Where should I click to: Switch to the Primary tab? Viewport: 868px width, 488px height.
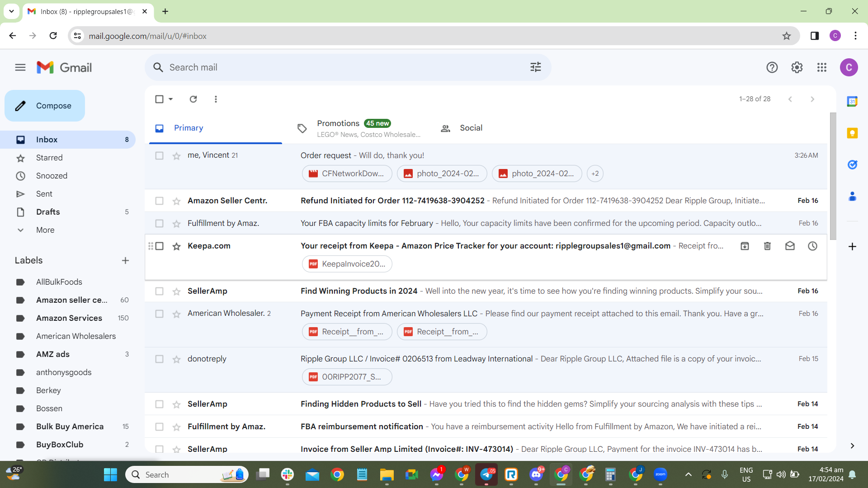click(216, 128)
